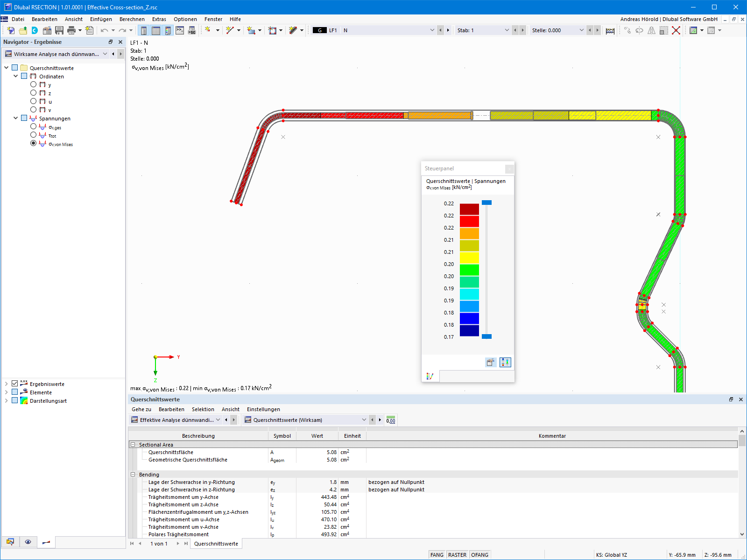
Task: Collapse the Querschnittswerte tree node
Action: click(x=7, y=68)
